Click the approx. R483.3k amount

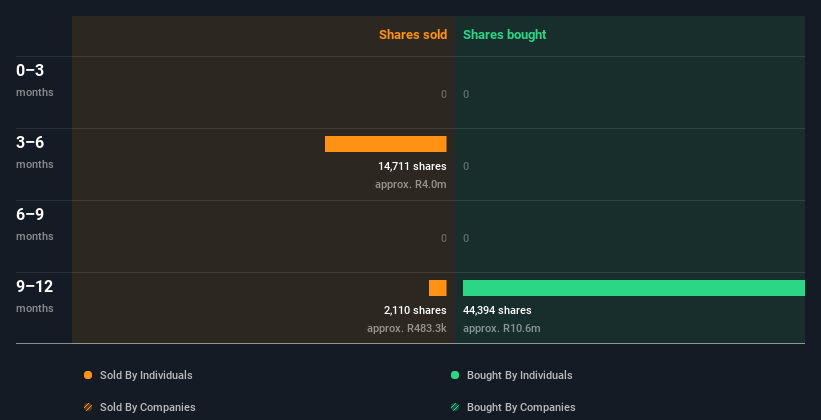point(407,328)
